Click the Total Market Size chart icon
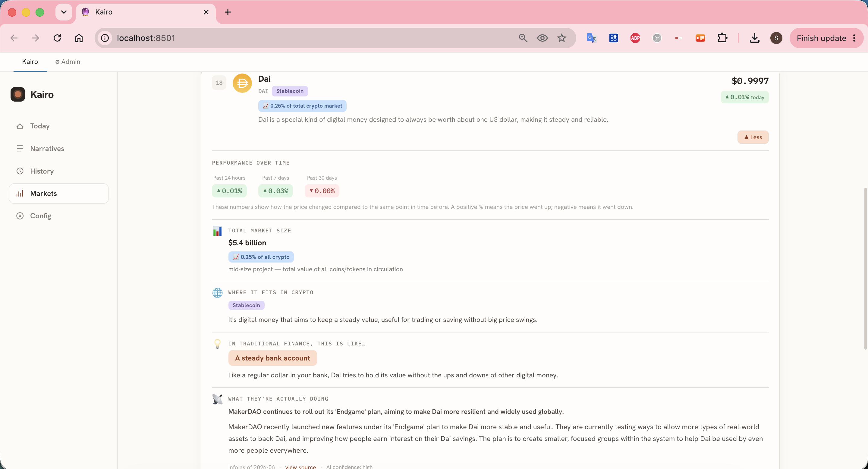868x469 pixels. (217, 231)
